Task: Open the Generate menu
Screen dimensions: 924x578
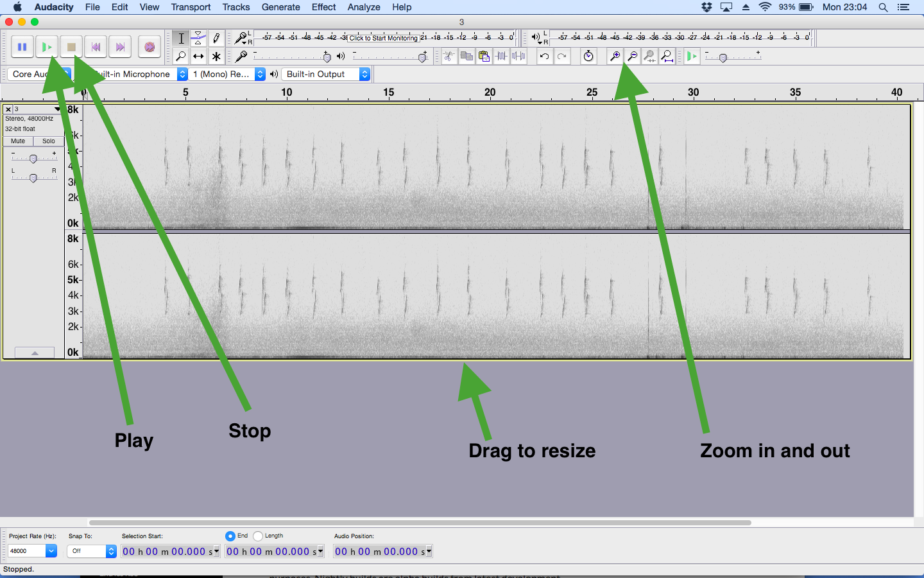Action: [280, 7]
